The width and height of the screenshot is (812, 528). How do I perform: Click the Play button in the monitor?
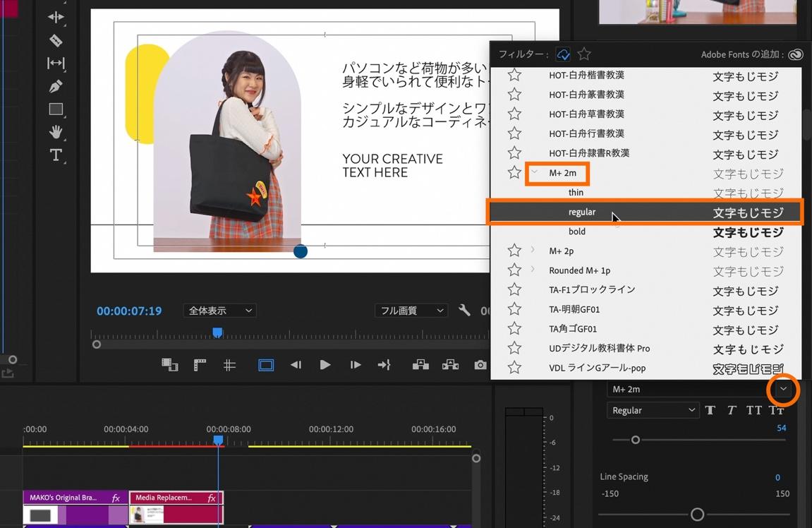point(325,365)
